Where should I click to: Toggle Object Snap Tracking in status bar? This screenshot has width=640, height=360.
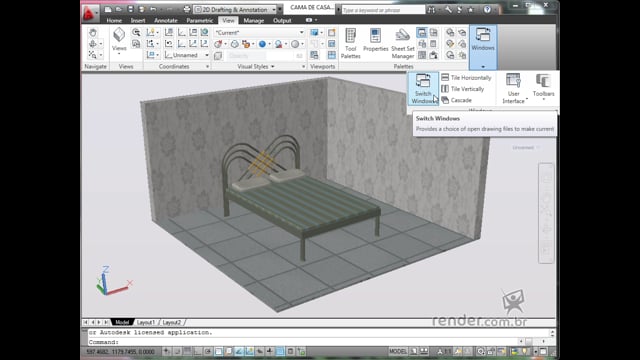pos(239,351)
